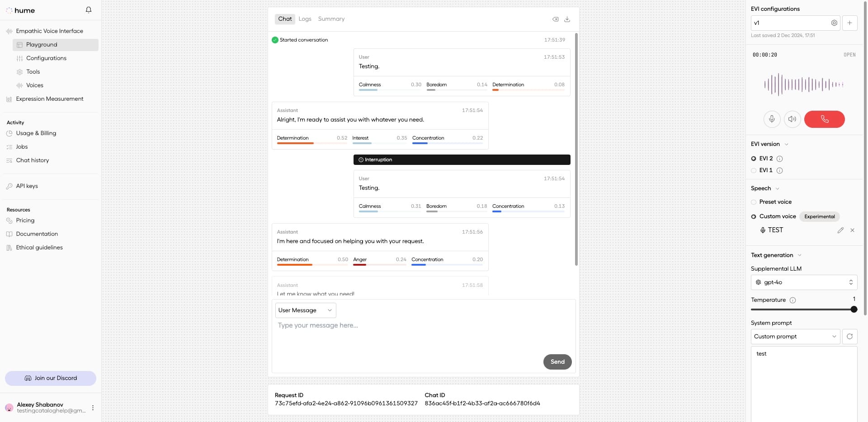Go to Playground
The width and height of the screenshot is (868, 422).
pos(56,45)
